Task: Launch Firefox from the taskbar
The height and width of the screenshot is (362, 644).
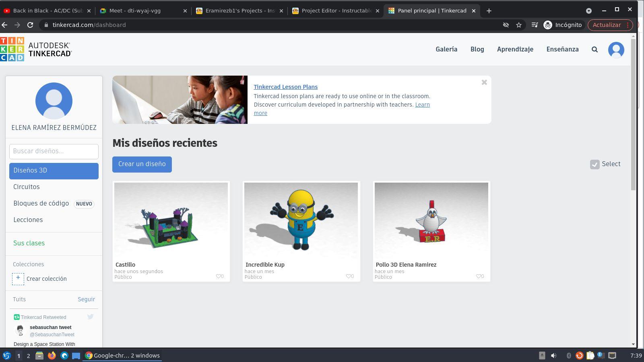Action: (x=52, y=356)
